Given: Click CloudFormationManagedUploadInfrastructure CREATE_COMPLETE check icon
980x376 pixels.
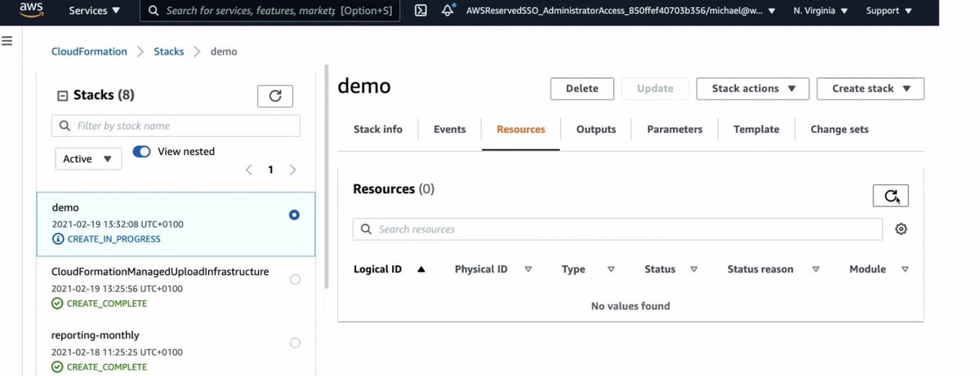Looking at the screenshot, I should (57, 303).
